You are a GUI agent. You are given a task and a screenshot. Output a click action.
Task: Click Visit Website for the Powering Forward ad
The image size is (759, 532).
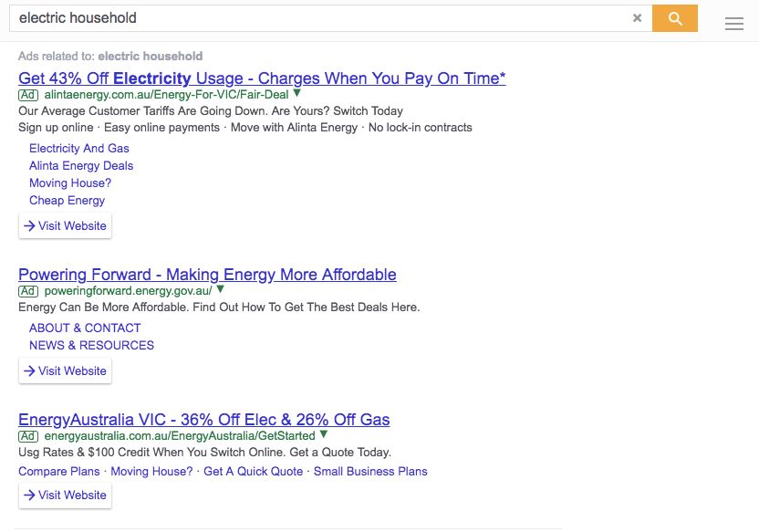click(66, 370)
